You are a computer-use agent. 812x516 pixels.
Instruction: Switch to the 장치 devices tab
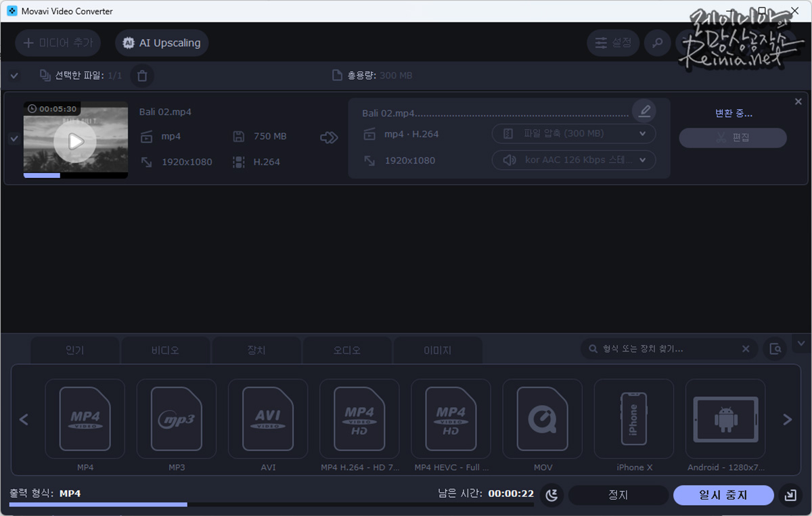256,350
